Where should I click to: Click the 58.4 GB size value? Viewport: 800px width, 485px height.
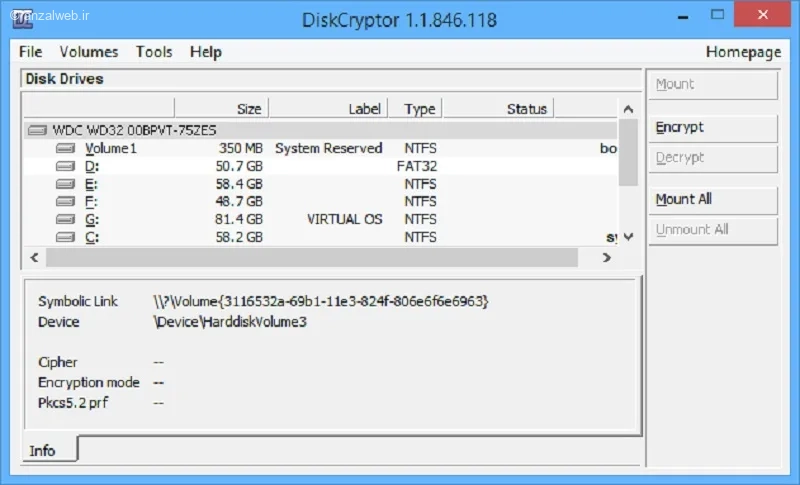(x=239, y=184)
